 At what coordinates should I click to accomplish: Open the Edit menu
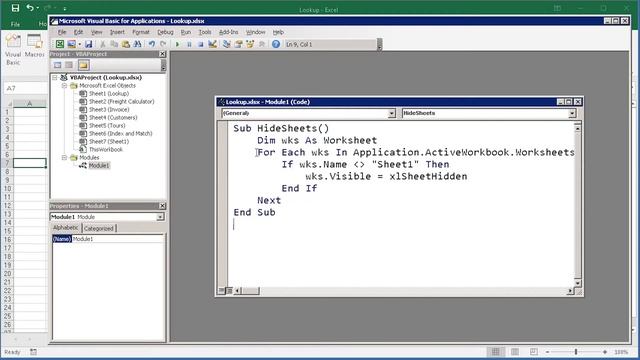[x=78, y=32]
